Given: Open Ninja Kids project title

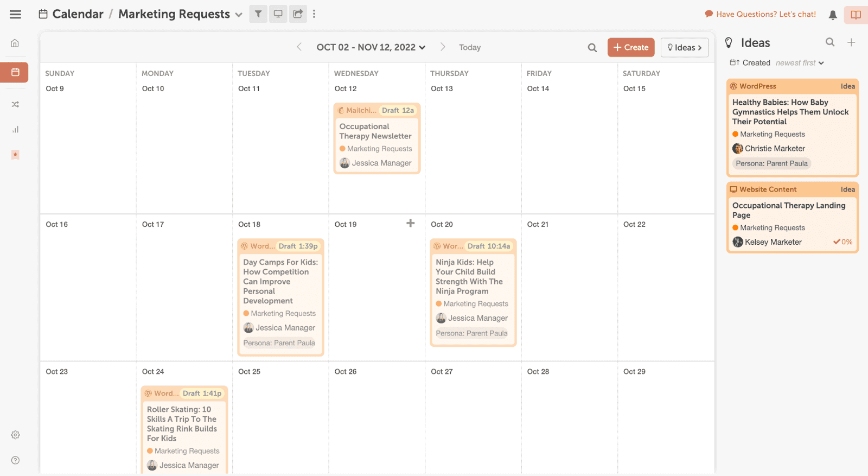Looking at the screenshot, I should tap(469, 277).
